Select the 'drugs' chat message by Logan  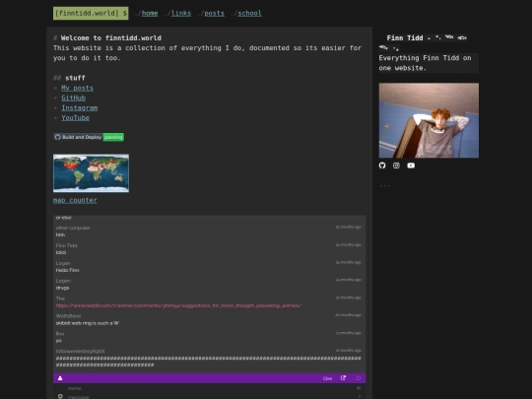[x=62, y=288]
